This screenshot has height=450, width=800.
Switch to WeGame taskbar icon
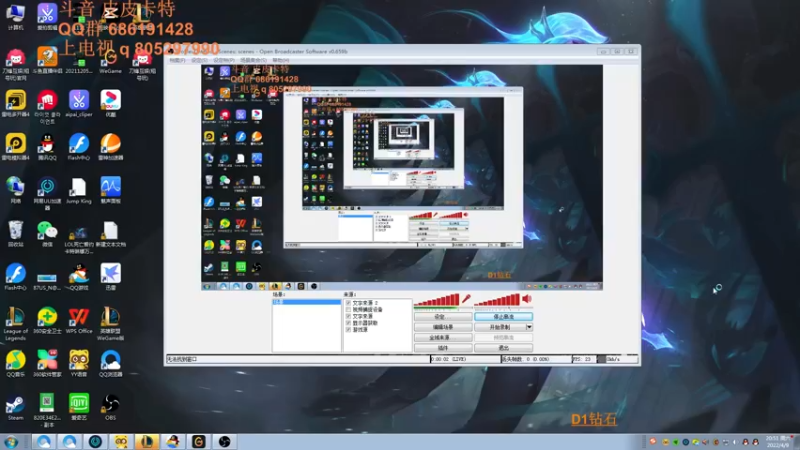198,441
